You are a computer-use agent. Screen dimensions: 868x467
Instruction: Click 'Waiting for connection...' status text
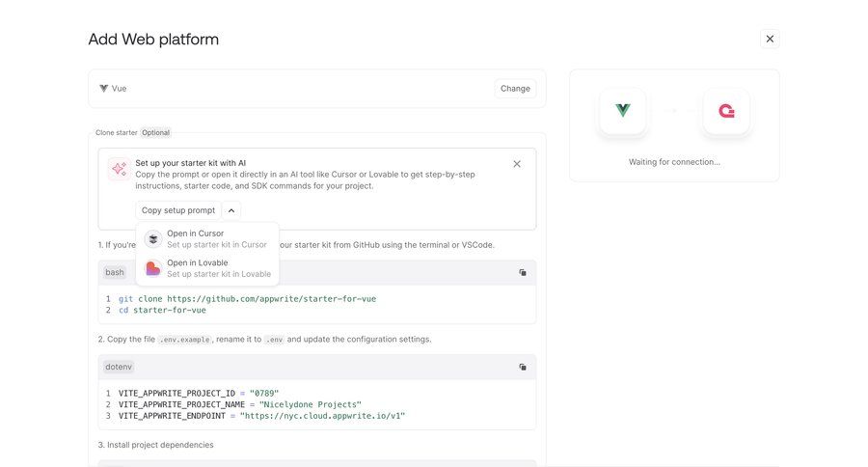[674, 162]
